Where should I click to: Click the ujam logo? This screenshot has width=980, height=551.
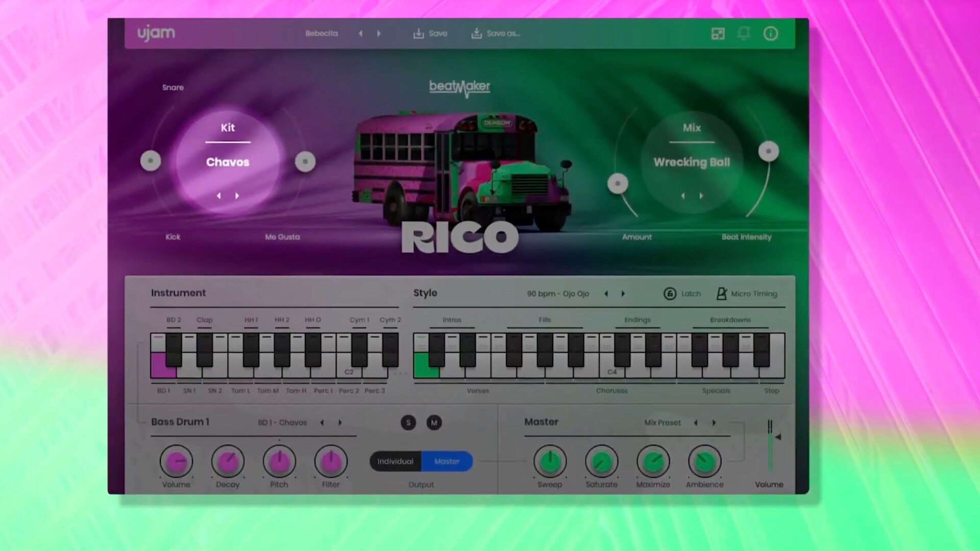[x=156, y=33]
